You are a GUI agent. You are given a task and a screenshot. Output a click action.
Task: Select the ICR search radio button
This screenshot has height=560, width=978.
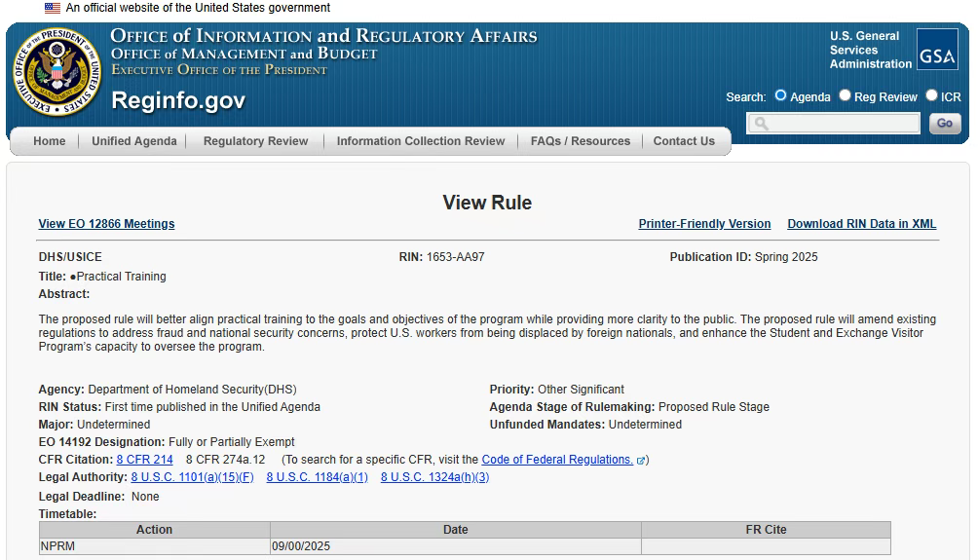pyautogui.click(x=931, y=95)
